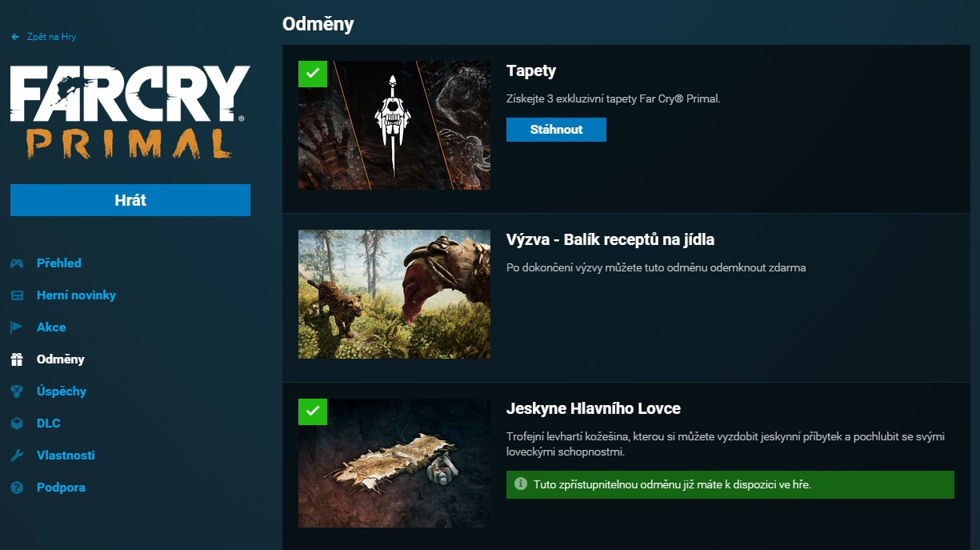Click the green checkmark on the Jeskyne Hlavního Lovce reward
The image size is (980, 550).
pos(313,411)
